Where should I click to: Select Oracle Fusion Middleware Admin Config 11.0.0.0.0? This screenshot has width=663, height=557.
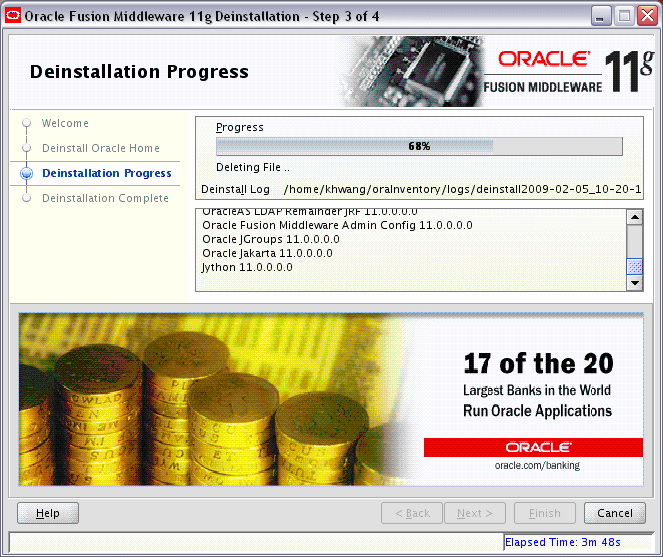point(337,225)
